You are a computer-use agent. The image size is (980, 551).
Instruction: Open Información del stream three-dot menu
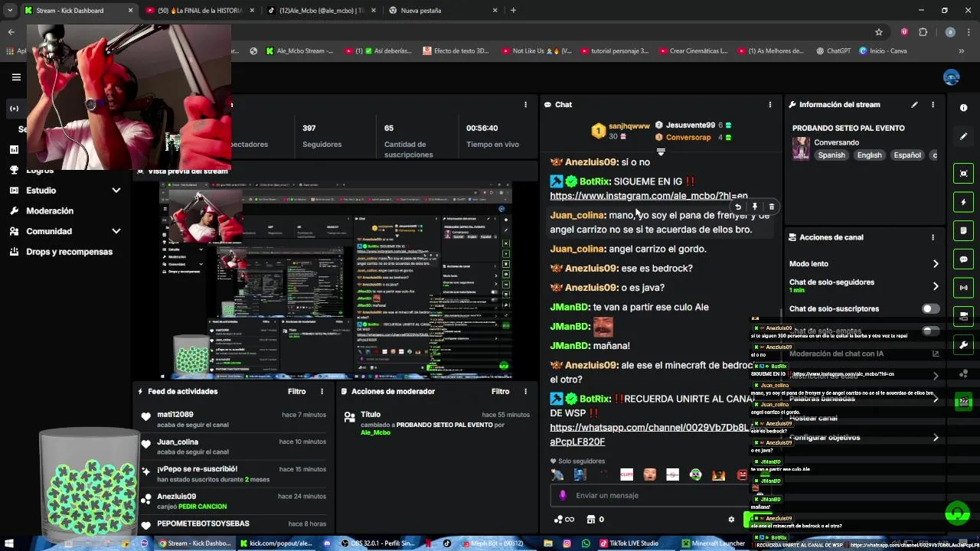click(933, 105)
